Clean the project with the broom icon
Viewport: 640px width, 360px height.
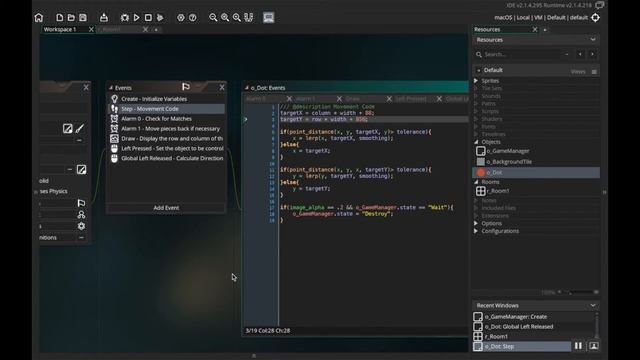pos(160,18)
